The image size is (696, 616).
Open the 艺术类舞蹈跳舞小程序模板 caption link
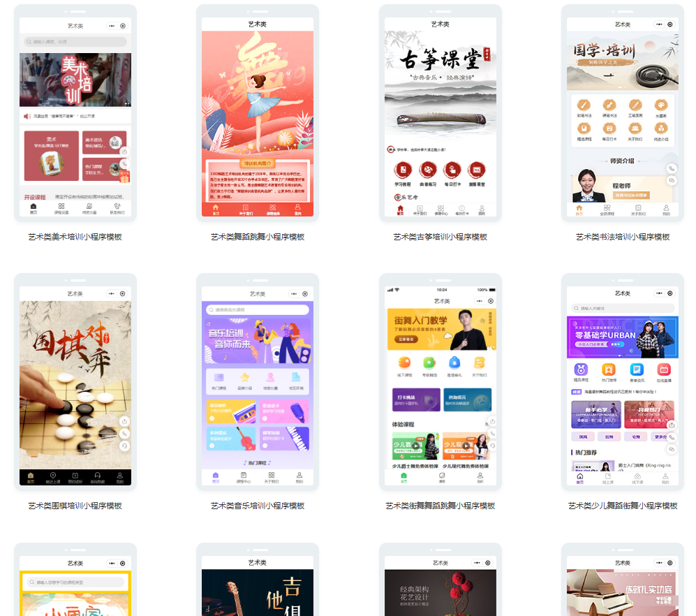tap(258, 237)
